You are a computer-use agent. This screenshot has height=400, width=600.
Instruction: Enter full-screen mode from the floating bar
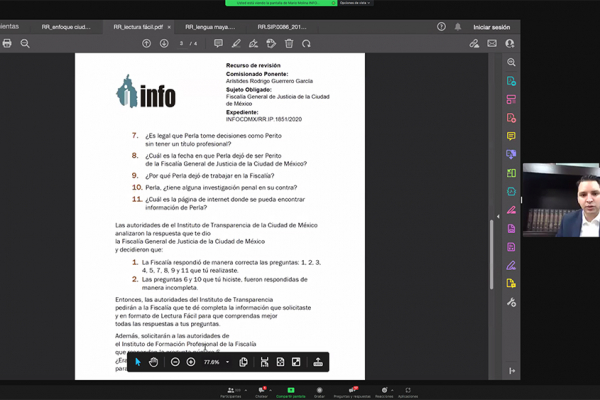(296, 362)
